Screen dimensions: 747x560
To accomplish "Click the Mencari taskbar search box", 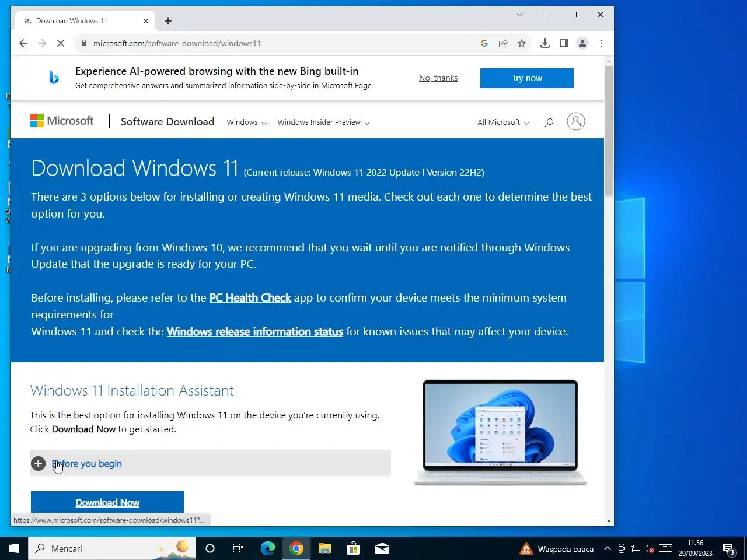I will pyautogui.click(x=112, y=548).
